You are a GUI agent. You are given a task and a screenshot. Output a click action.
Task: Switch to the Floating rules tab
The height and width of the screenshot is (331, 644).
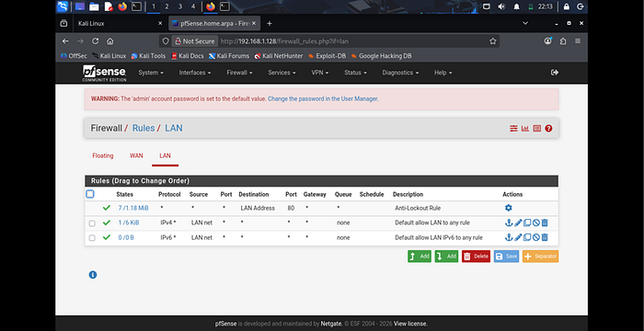coord(103,155)
